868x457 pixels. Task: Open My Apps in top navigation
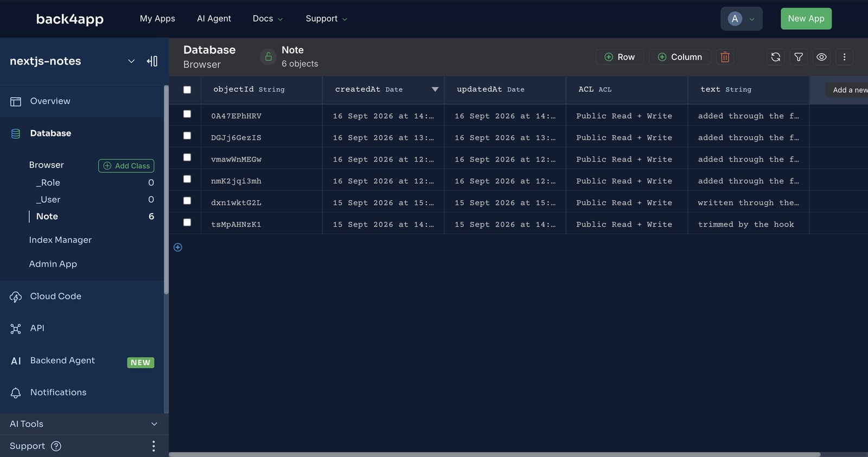[x=157, y=18]
